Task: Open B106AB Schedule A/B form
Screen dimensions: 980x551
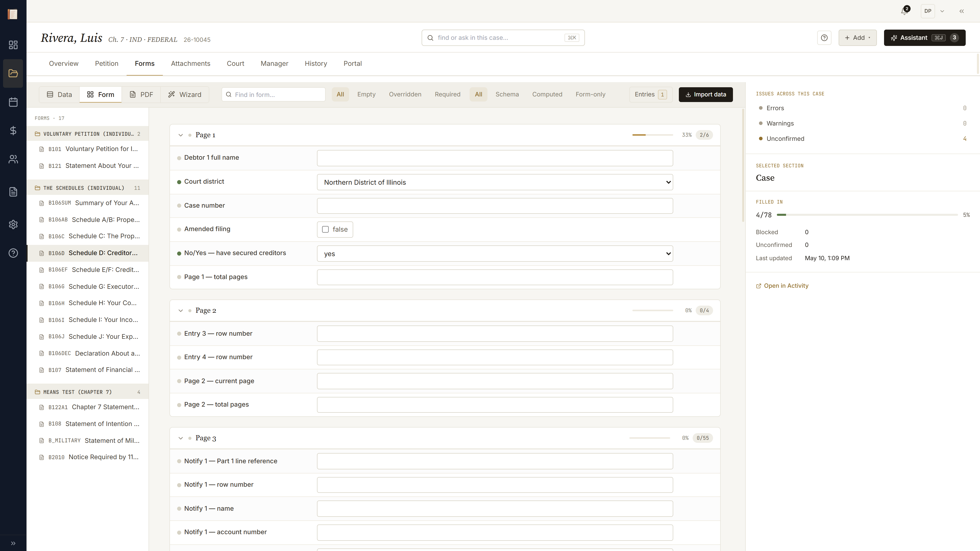Action: (88, 220)
